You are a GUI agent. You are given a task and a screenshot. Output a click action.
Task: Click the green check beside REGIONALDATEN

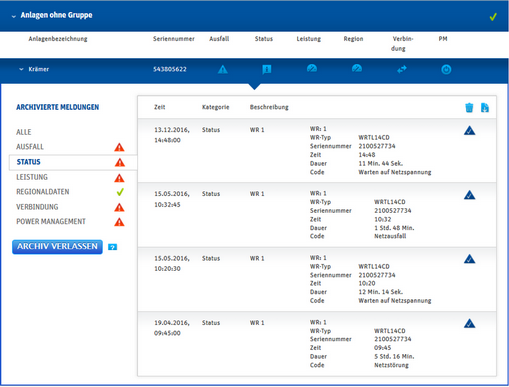120,192
